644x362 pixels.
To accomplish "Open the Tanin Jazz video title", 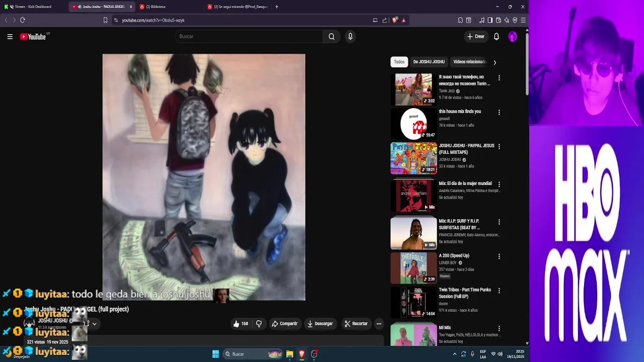I will click(x=464, y=80).
